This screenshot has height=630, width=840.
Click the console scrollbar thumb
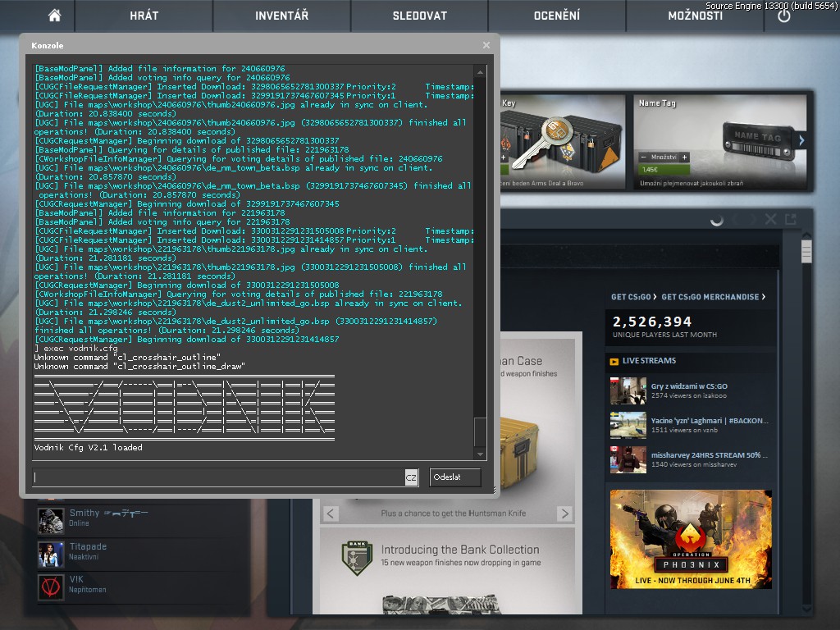pos(480,431)
